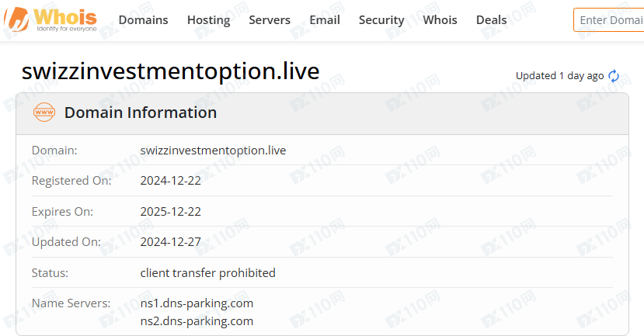This screenshot has height=336, width=644.
Task: Click the www globe icon
Action: click(44, 113)
